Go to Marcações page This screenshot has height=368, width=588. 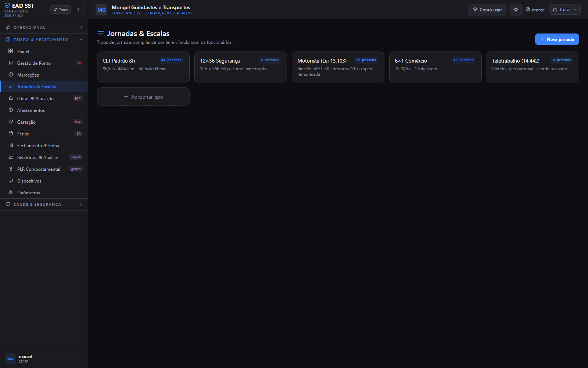(x=44, y=75)
